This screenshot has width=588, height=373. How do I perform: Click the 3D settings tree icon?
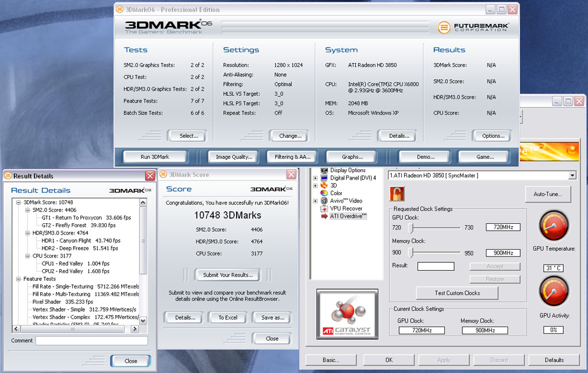[x=324, y=185]
